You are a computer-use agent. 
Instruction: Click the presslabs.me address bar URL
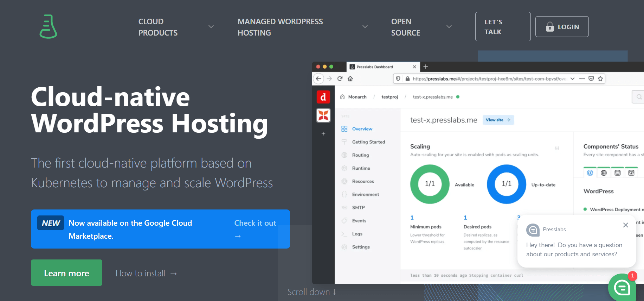489,79
